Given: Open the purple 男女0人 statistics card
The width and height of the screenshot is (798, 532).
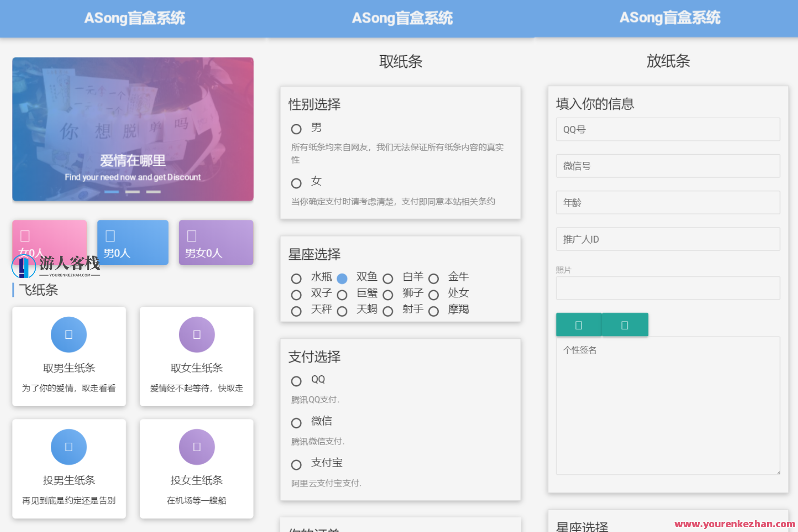Looking at the screenshot, I should click(x=215, y=242).
